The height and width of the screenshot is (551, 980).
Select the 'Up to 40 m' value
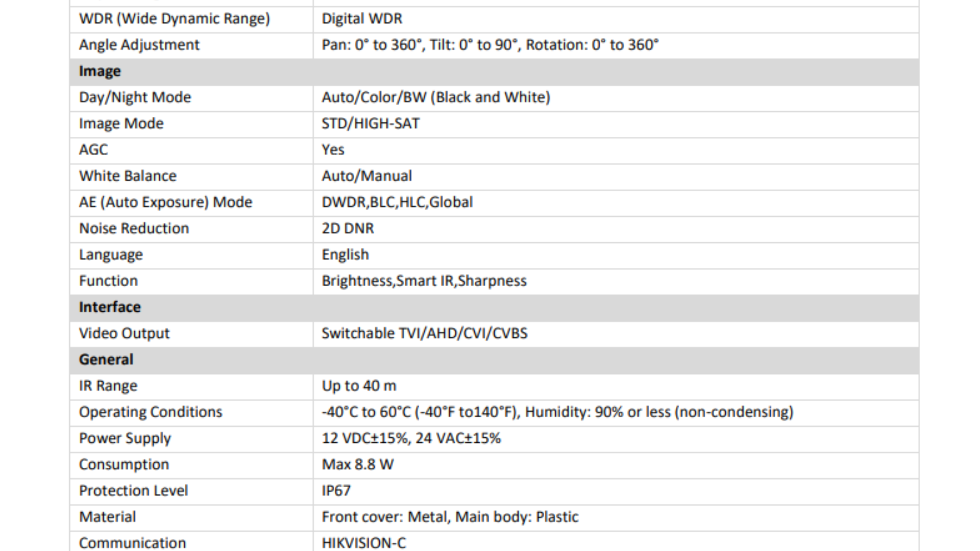(359, 386)
